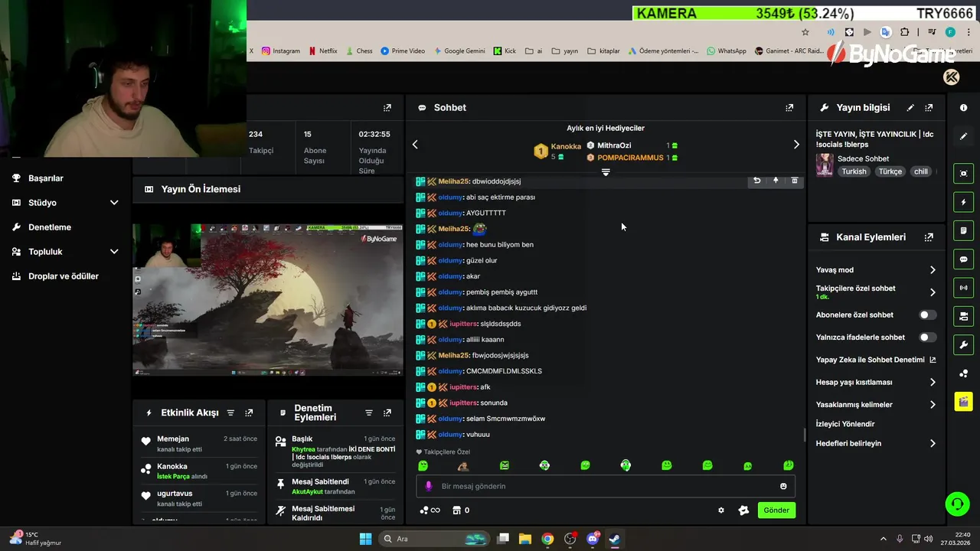
Task: Pop out the stats panel with session time
Action: coord(387,108)
